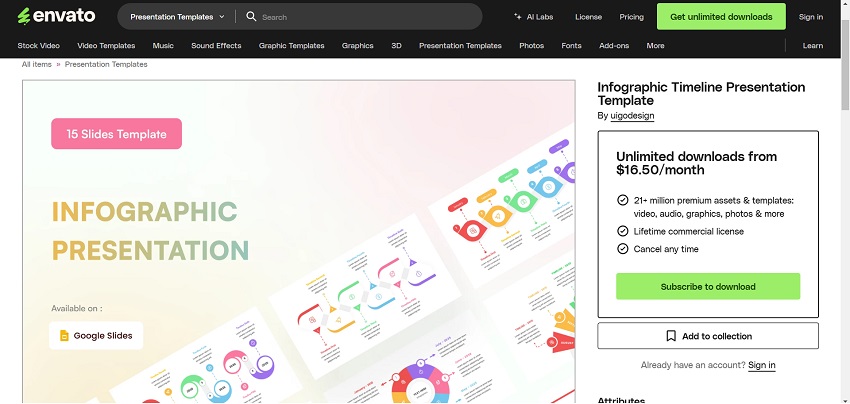
Task: Open the More menu
Action: (x=655, y=46)
